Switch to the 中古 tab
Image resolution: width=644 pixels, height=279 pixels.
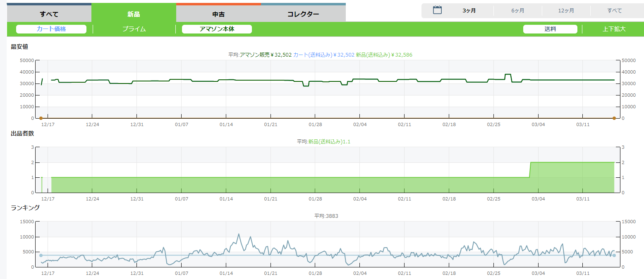(x=218, y=14)
